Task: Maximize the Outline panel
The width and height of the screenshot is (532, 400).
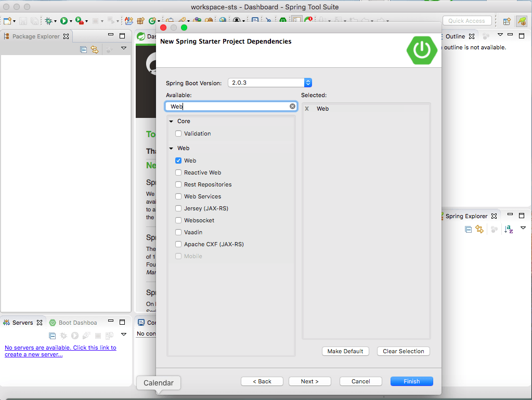Action: [x=522, y=36]
